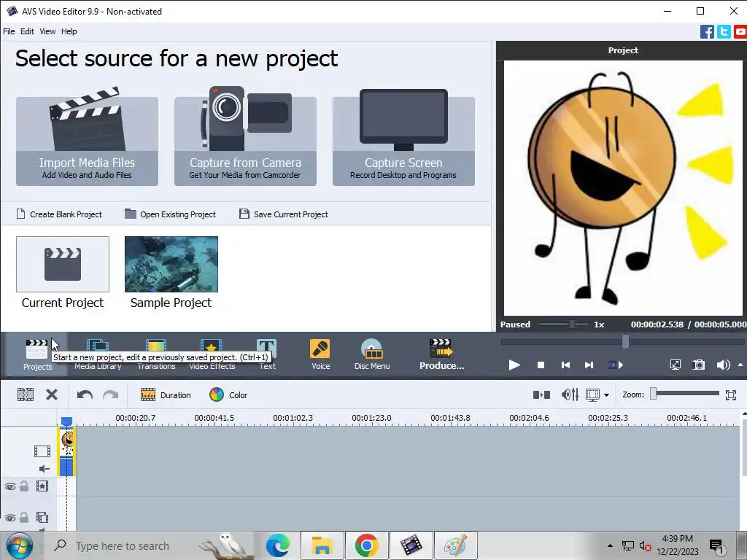The height and width of the screenshot is (560, 747).
Task: Click Capture from Camera tile
Action: tap(245, 141)
